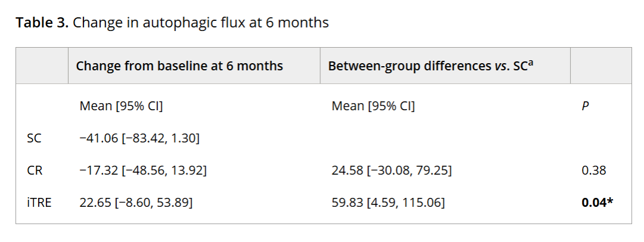Select the 'Between-group differences vs. SC' header
This screenshot has height=242, width=644.
[x=425, y=66]
